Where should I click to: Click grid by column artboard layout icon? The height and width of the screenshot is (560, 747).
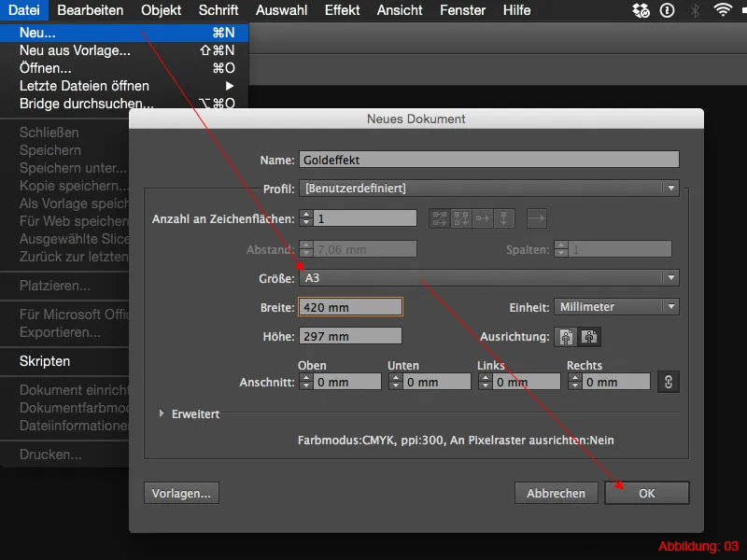coord(461,218)
